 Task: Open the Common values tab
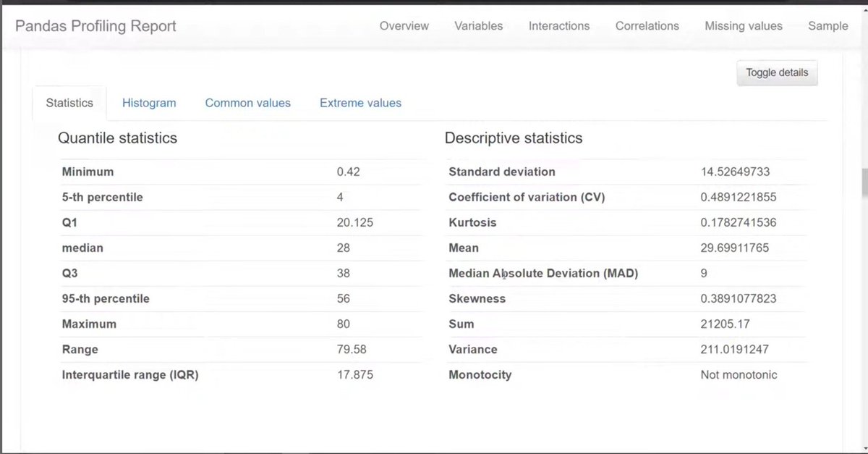click(247, 103)
